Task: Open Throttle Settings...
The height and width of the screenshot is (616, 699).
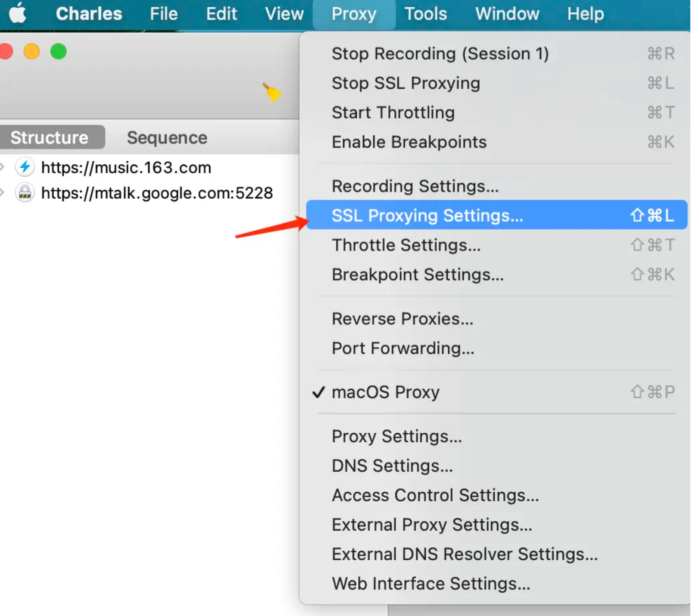Action: pos(497,245)
